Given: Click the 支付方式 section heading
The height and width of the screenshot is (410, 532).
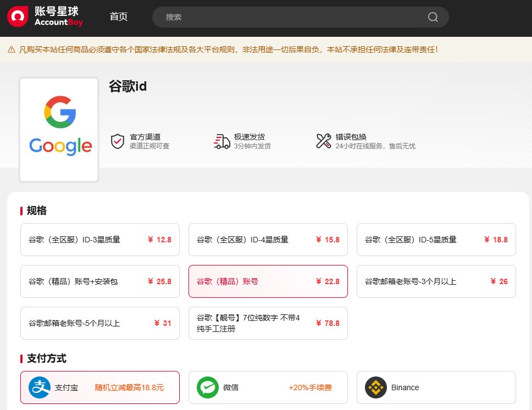Looking at the screenshot, I should 47,358.
